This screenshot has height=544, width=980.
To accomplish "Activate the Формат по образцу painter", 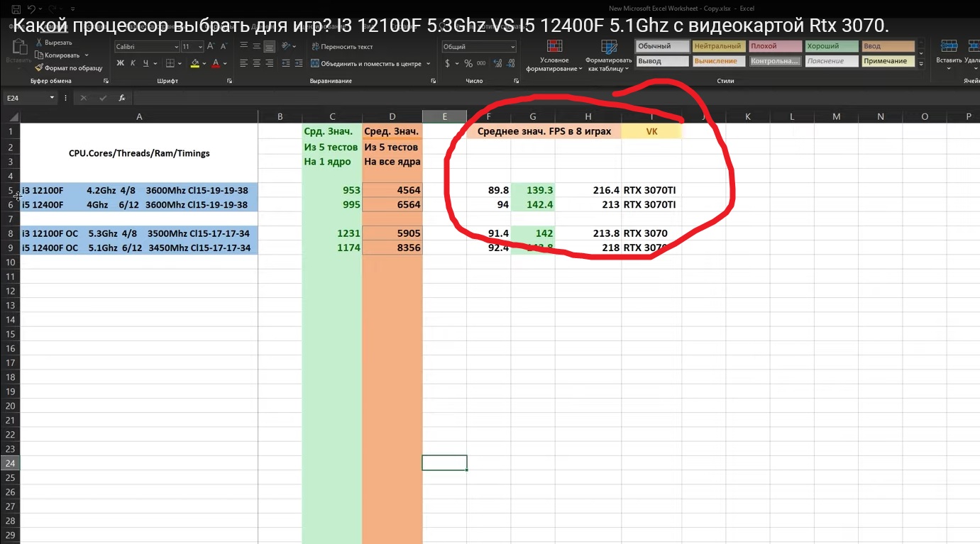I will point(68,68).
